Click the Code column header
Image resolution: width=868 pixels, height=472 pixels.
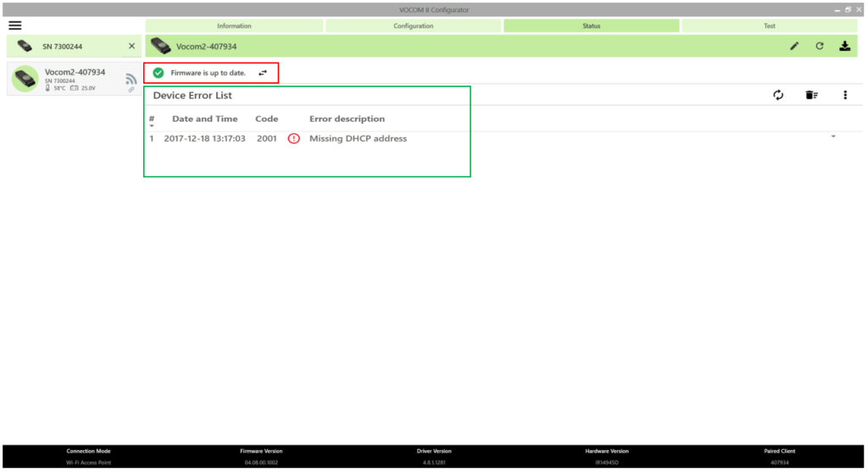(267, 119)
